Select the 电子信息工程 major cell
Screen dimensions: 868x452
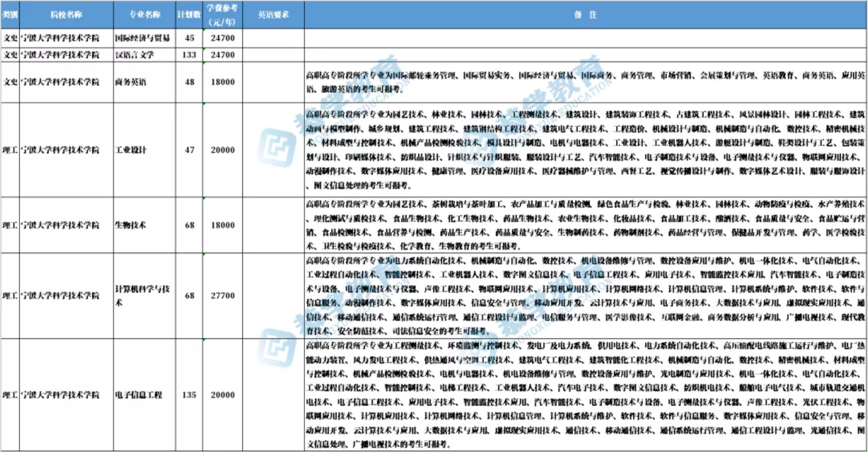(x=139, y=395)
